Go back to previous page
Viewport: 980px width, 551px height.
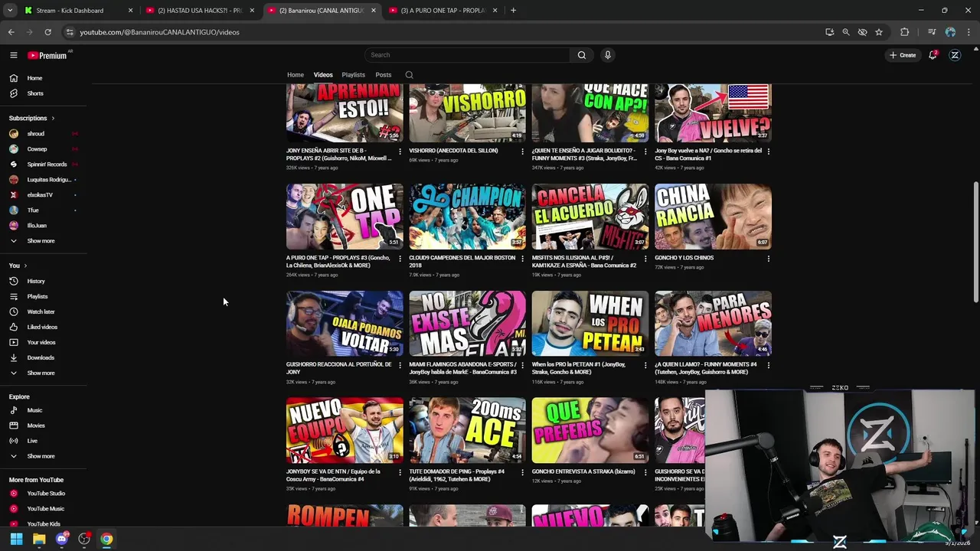tap(11, 32)
